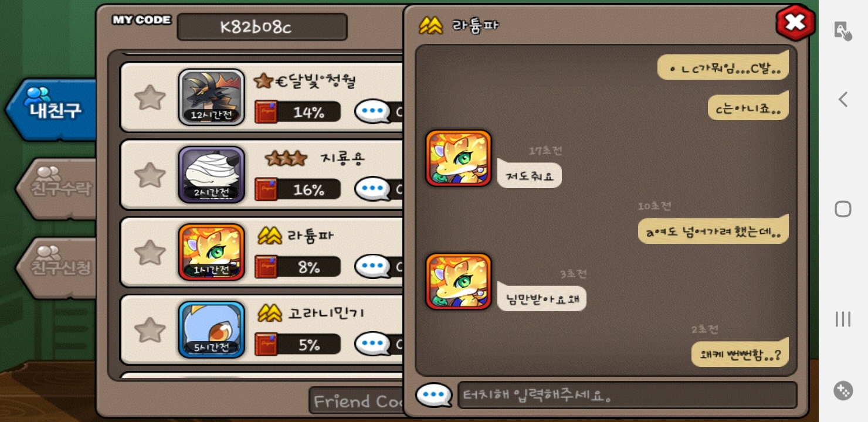Tap the message input field 터치해 입력해주세요
The height and width of the screenshot is (422, 868).
[627, 395]
